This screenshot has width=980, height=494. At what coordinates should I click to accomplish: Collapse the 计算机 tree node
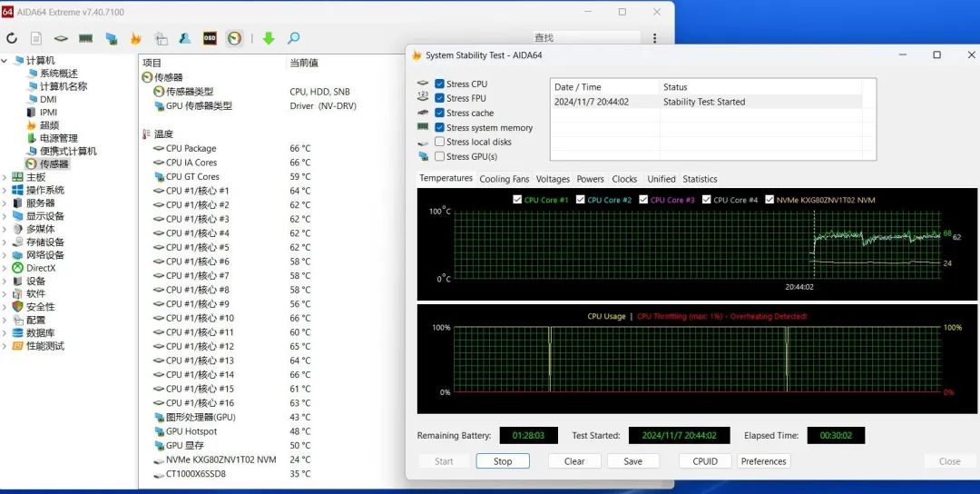coord(5,61)
